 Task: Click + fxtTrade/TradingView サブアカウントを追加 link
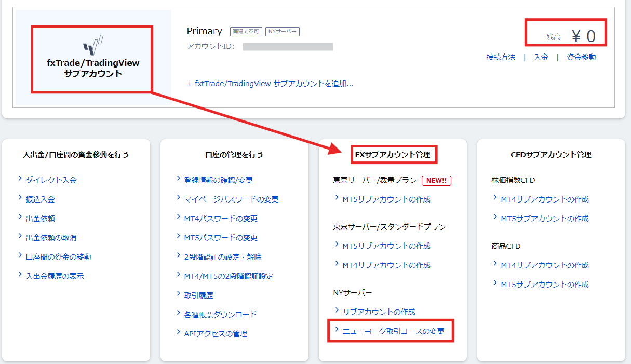click(x=270, y=84)
